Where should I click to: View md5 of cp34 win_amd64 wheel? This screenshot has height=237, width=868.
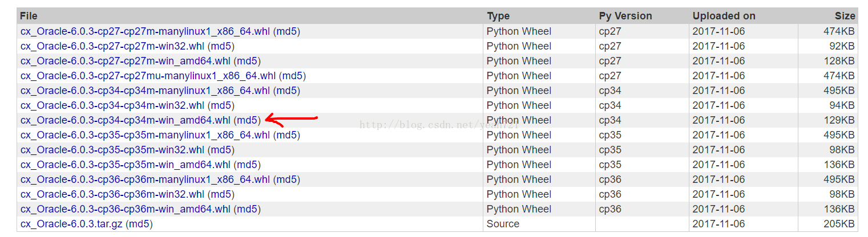pos(247,120)
